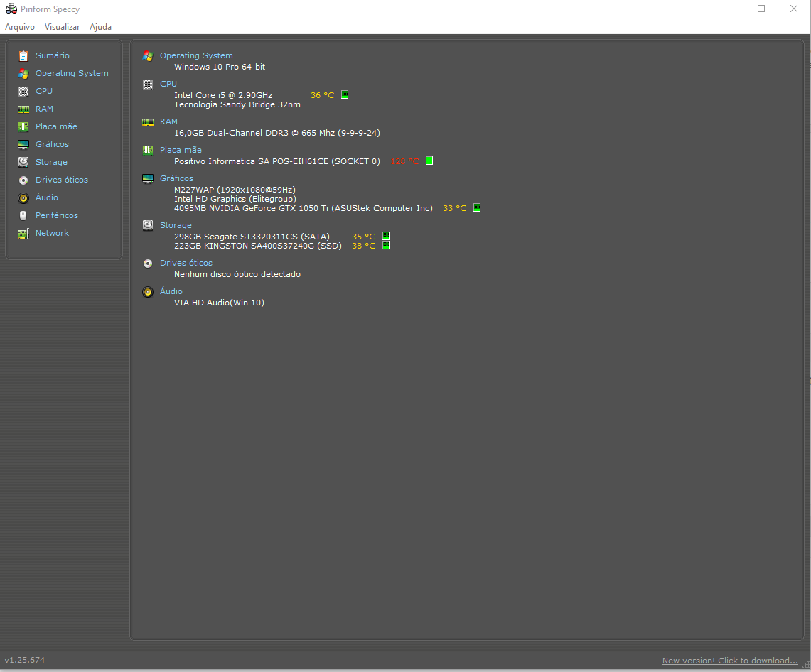
Task: Select the Storage sidebar label
Action: 51,162
